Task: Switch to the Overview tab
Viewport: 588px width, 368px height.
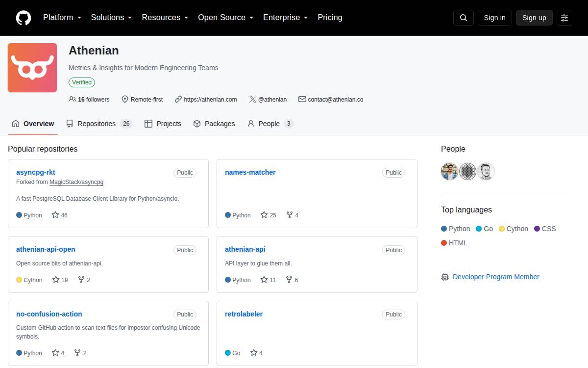Action: click(x=33, y=124)
